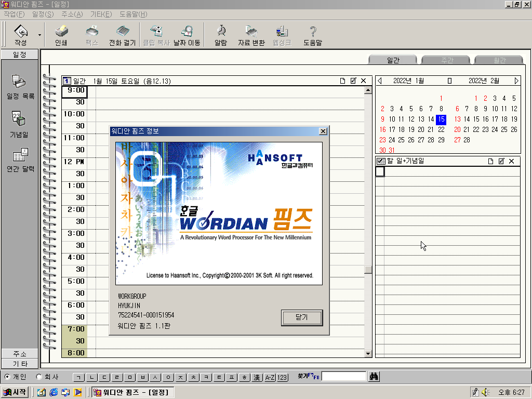Click the 닫기 button in info dialog
Viewport: 532px width, 399px height.
click(x=302, y=317)
